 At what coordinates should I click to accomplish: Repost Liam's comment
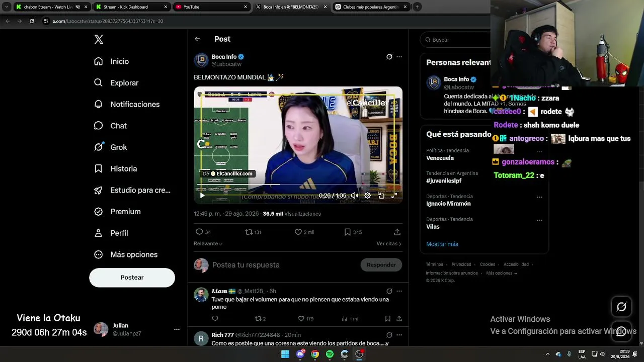(x=260, y=319)
